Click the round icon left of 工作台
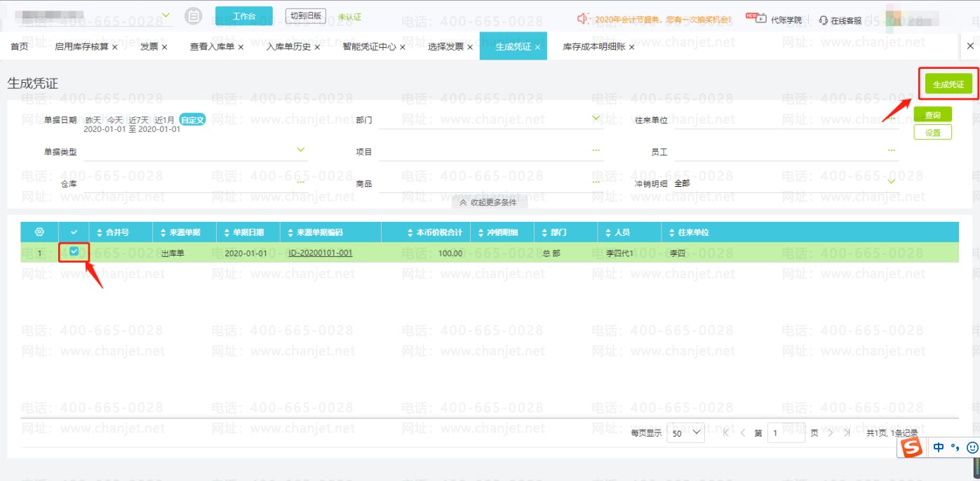This screenshot has width=980, height=481. pyautogui.click(x=194, y=15)
